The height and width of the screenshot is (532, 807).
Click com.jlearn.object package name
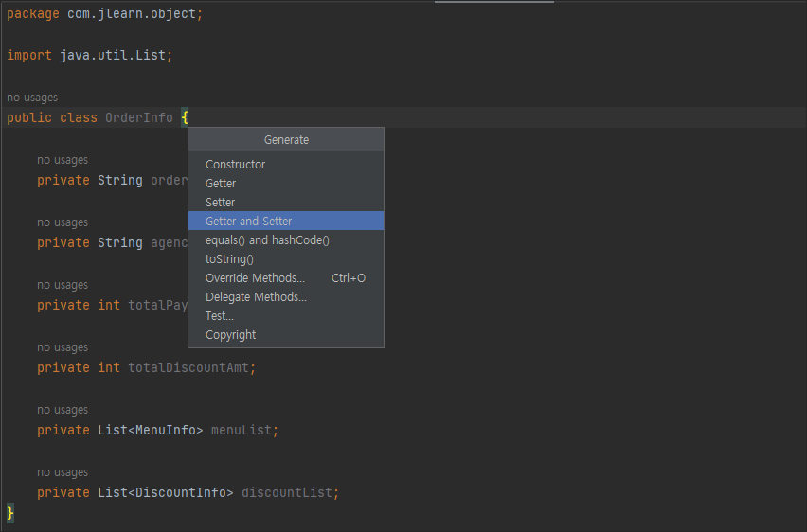click(132, 14)
